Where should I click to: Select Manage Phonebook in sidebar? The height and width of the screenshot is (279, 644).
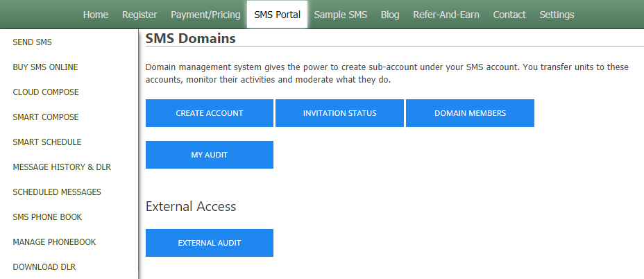[54, 242]
